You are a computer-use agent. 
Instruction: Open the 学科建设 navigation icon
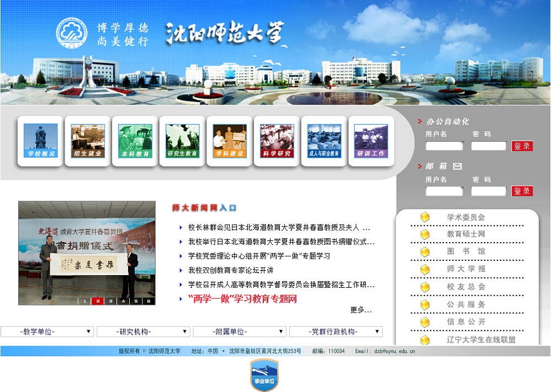(x=230, y=141)
